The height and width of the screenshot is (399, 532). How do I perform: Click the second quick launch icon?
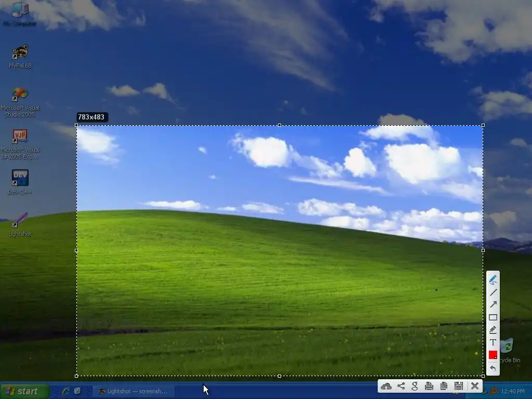pyautogui.click(x=78, y=391)
